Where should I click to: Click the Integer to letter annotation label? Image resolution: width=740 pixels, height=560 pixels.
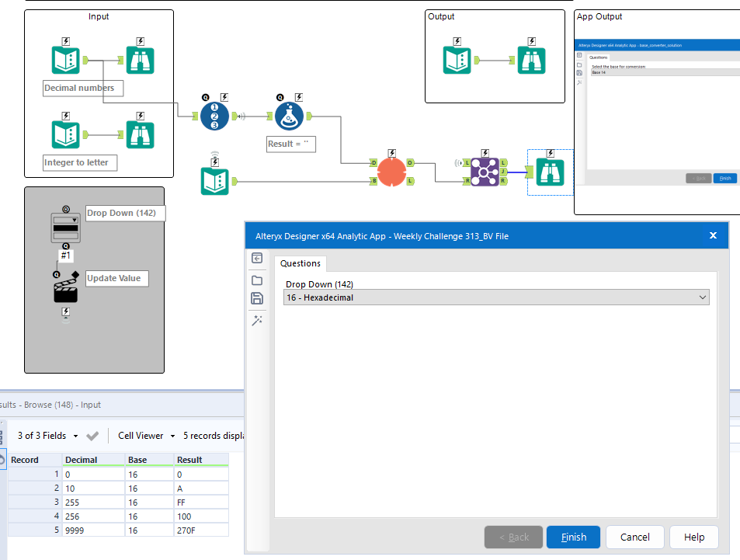(x=80, y=163)
